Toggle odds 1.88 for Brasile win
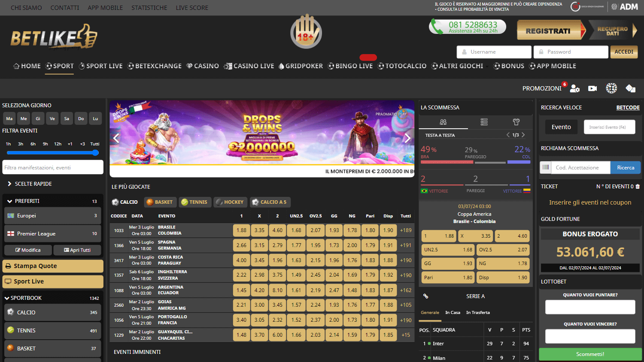The width and height of the screenshot is (644, 362). (241, 230)
